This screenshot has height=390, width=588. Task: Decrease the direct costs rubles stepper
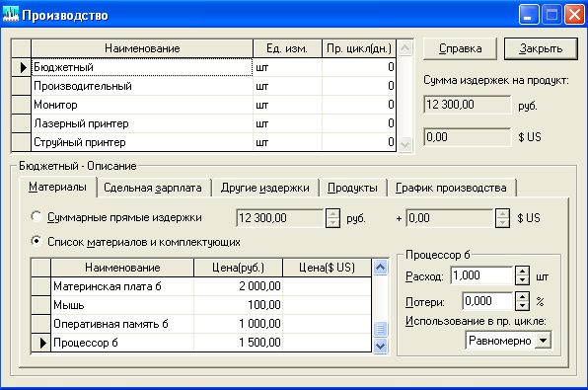click(x=333, y=223)
